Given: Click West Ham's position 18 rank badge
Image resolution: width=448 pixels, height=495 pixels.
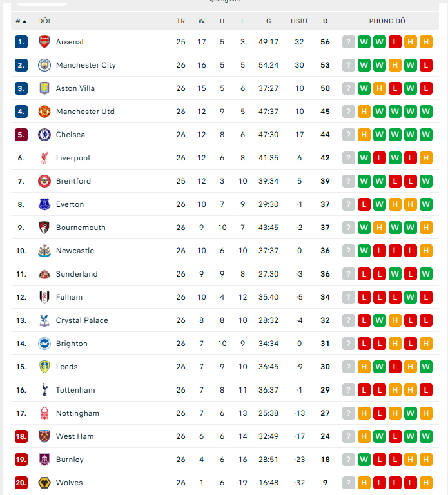Looking at the screenshot, I should (x=21, y=436).
